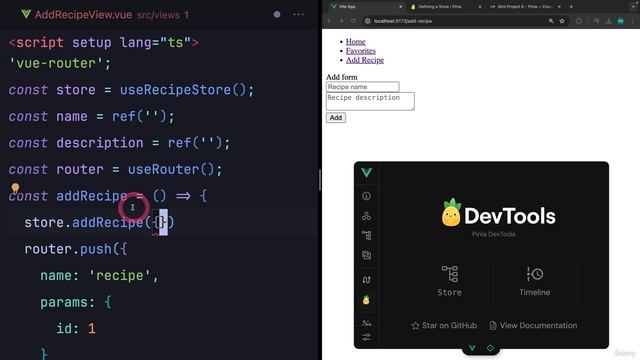
Task: Click the description variable name in code
Action: (100, 143)
